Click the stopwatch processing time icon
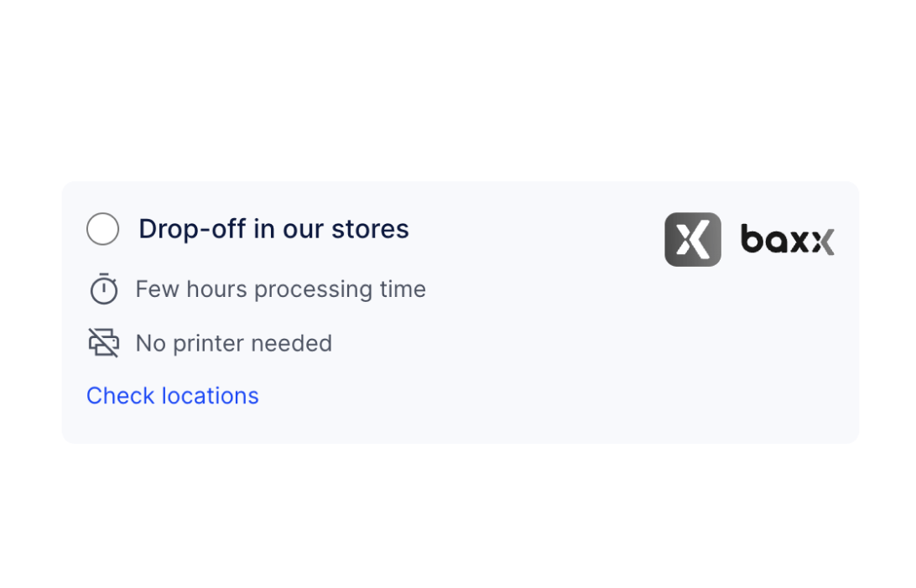The image size is (916, 588). [x=104, y=289]
